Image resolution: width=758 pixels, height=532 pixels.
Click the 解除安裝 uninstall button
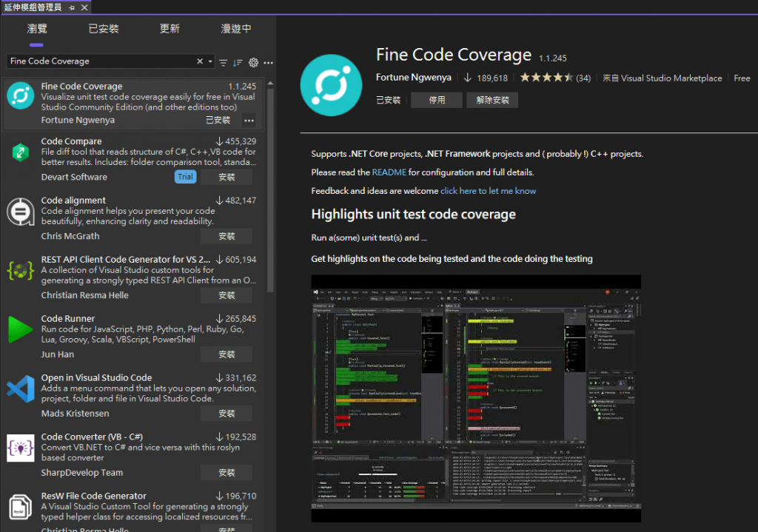coord(492,100)
